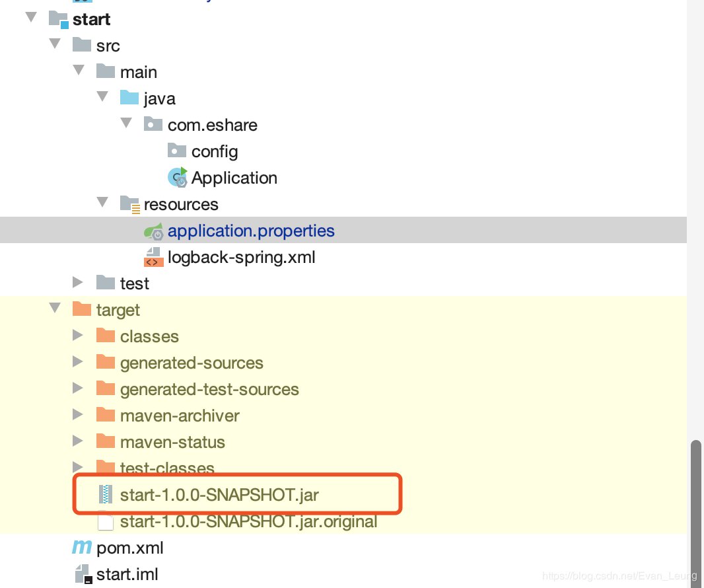
Task: Expand the classes folder arrow
Action: (x=78, y=335)
